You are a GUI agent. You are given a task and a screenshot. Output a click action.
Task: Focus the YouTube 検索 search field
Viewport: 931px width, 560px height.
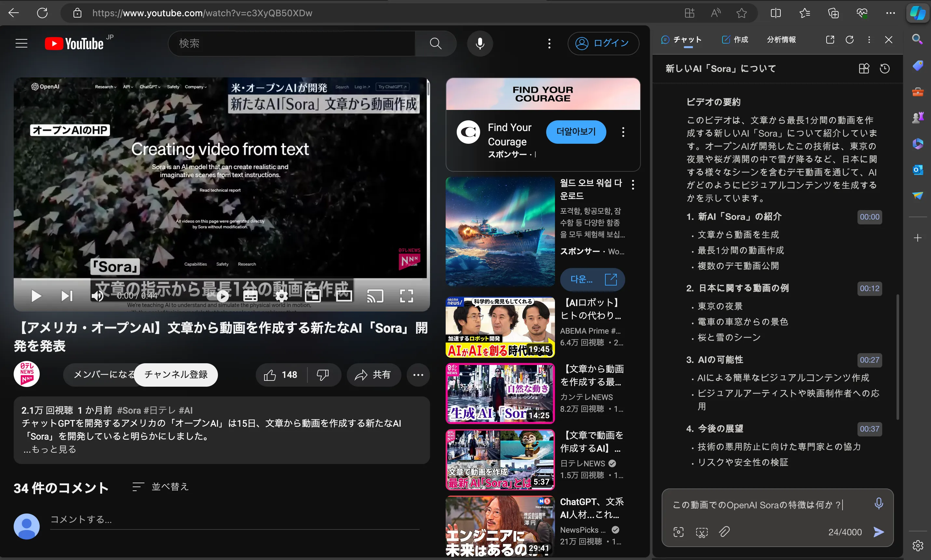click(x=291, y=43)
